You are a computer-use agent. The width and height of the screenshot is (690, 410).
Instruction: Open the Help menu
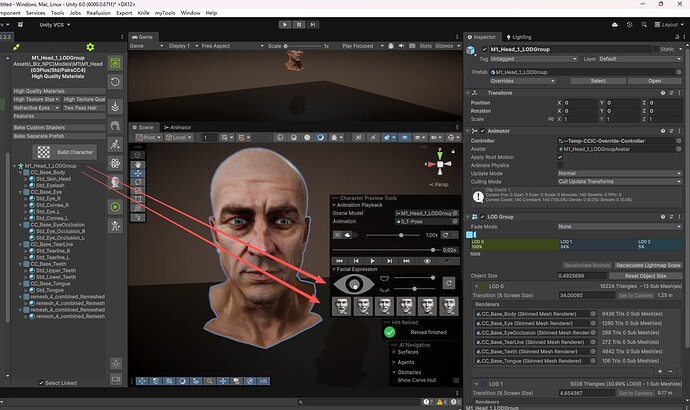coord(211,13)
